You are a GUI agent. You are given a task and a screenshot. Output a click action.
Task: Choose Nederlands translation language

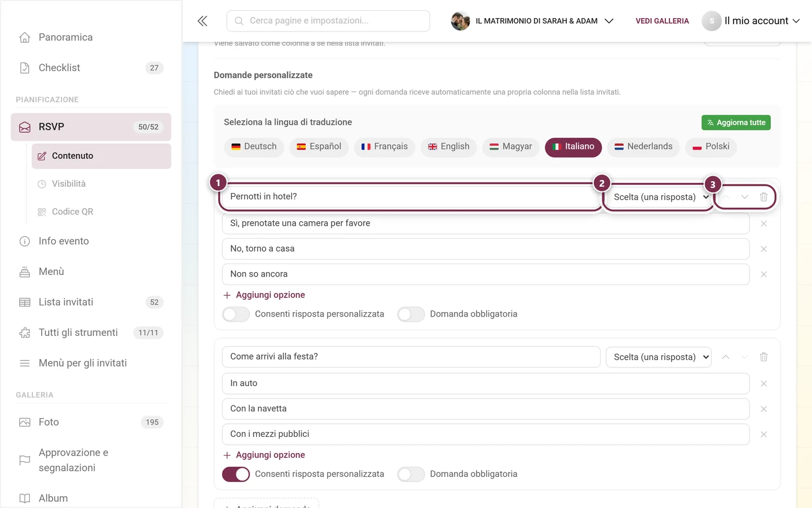643,147
